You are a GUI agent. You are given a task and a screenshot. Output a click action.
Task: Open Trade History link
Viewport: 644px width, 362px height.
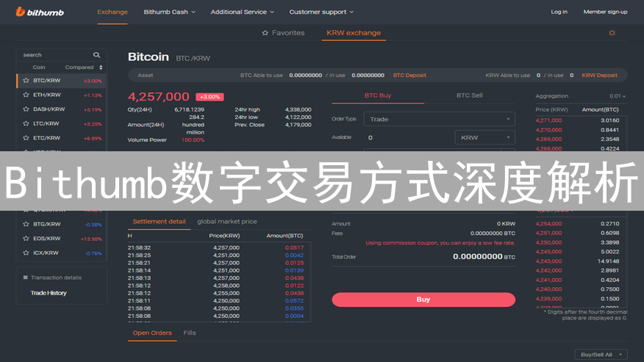(x=49, y=293)
